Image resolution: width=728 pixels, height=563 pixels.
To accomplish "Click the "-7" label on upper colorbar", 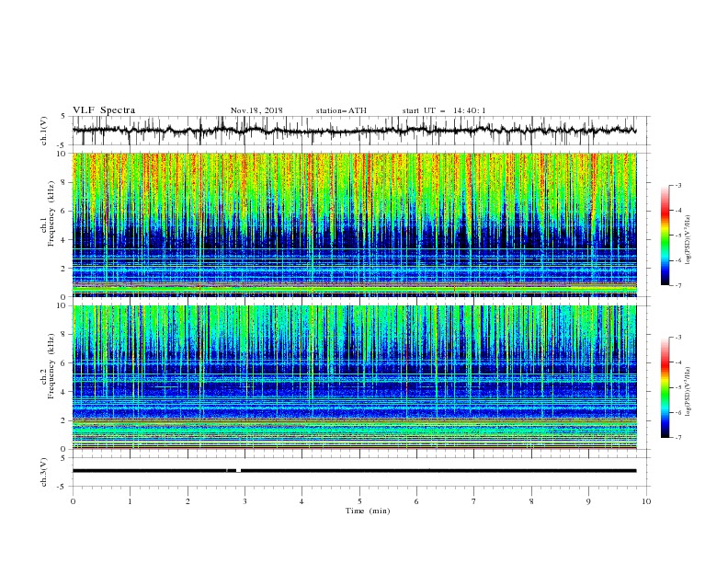I will (677, 285).
